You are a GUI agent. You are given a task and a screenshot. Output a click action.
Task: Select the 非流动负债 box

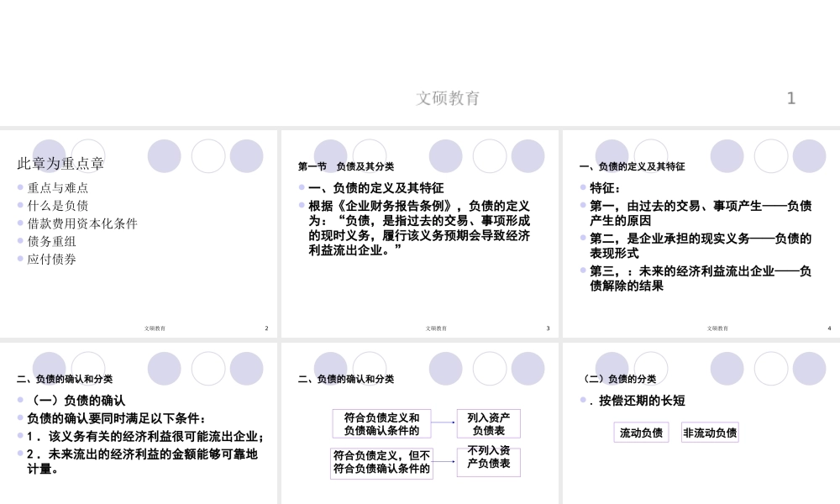(709, 432)
